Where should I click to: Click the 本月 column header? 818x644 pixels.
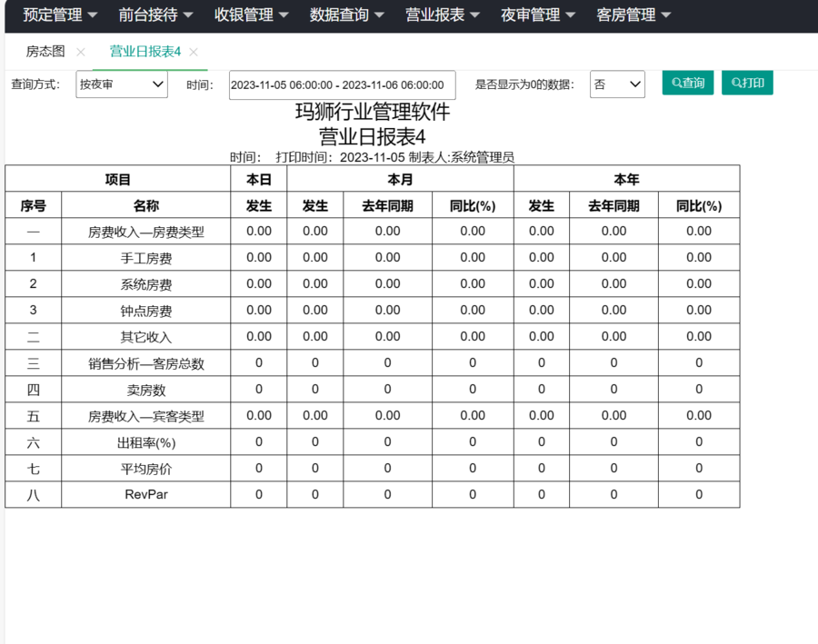tap(400, 179)
